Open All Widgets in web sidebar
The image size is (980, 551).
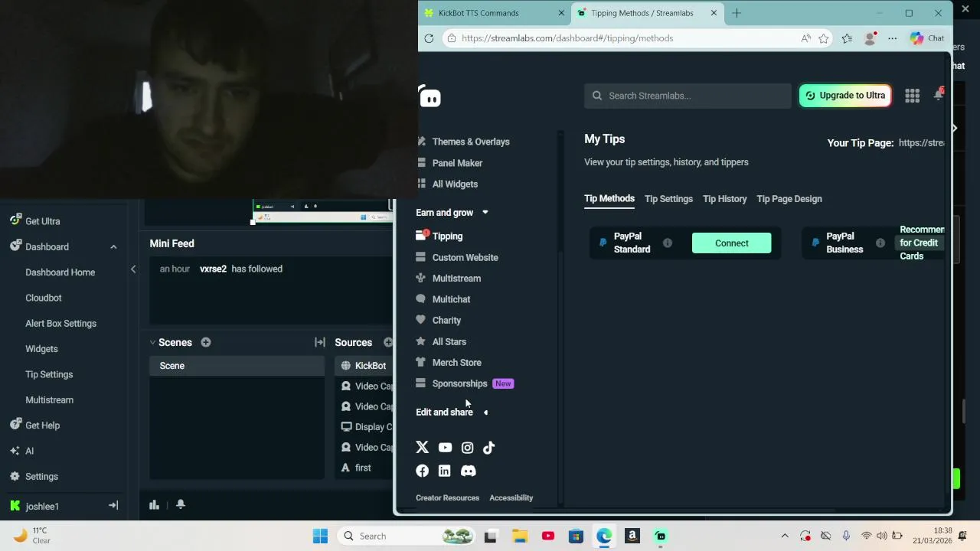point(455,184)
